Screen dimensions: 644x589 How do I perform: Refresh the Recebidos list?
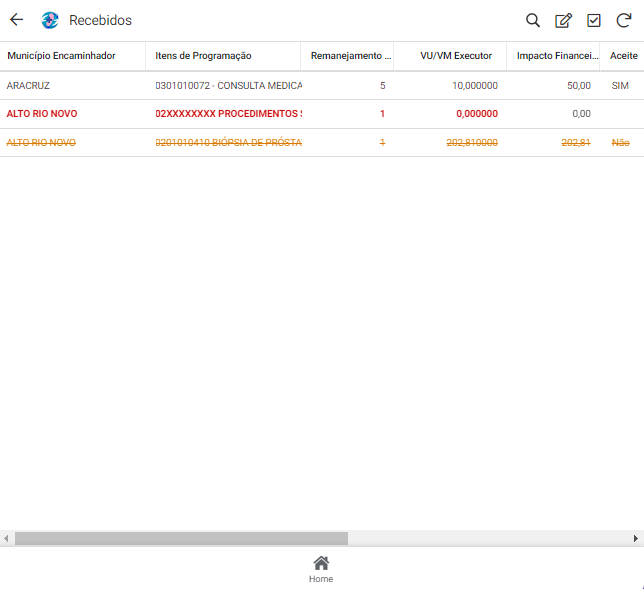[623, 20]
